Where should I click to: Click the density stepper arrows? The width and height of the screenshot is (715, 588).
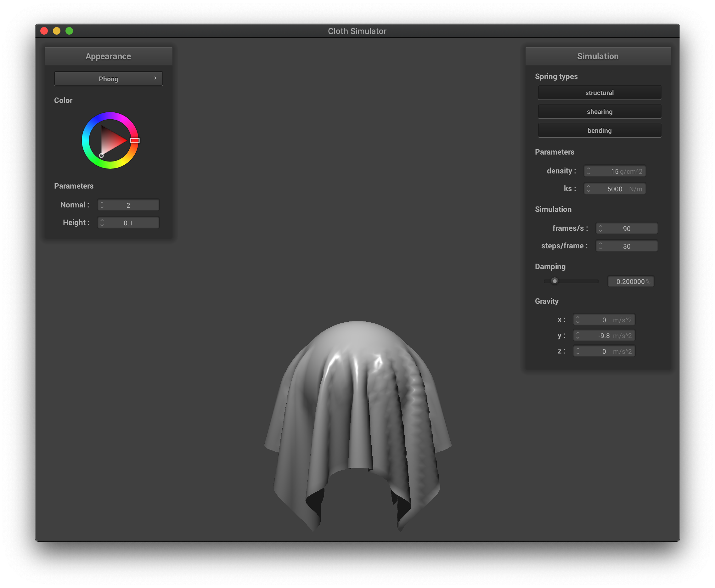588,171
